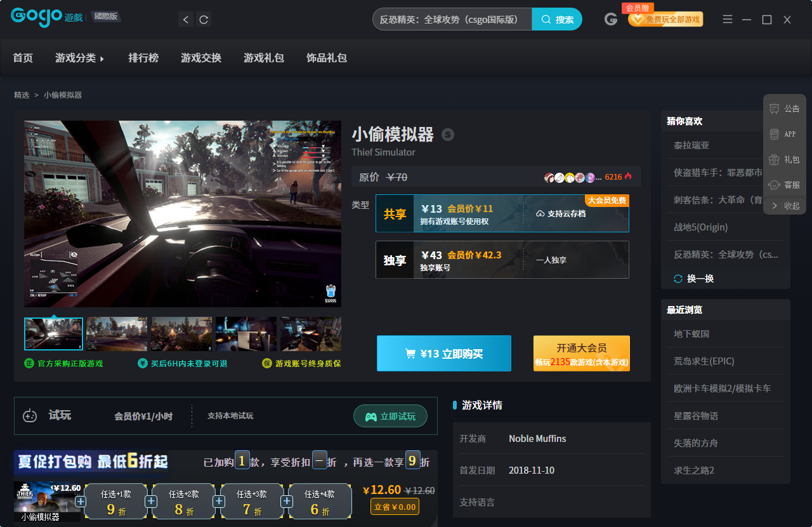Select the first screenshot thumbnail

point(53,334)
